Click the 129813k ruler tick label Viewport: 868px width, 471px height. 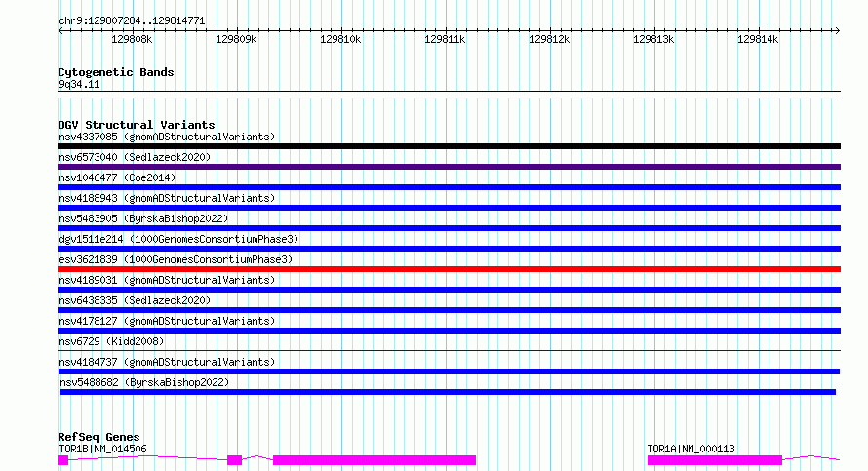(653, 39)
